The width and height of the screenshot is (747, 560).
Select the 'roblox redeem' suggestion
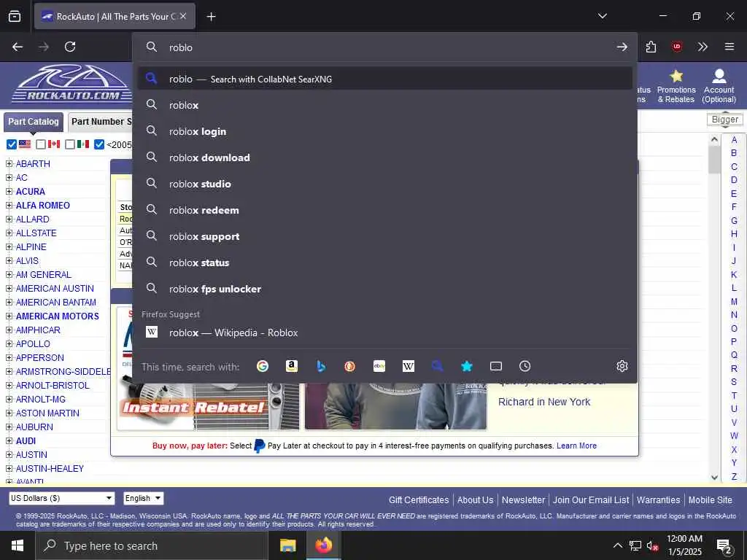click(385, 210)
